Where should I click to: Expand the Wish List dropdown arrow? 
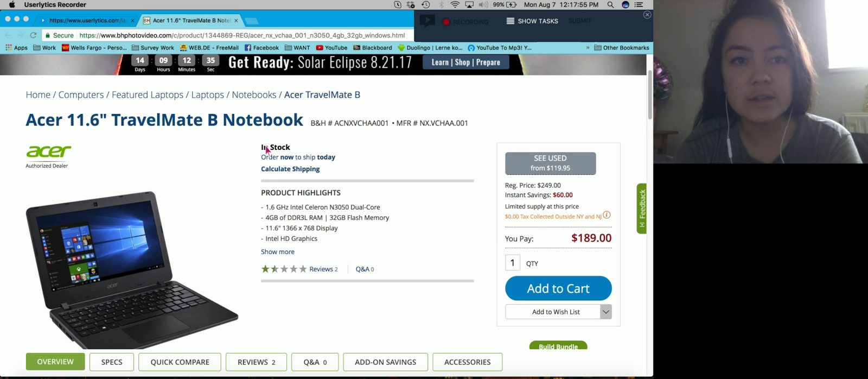[x=606, y=312]
